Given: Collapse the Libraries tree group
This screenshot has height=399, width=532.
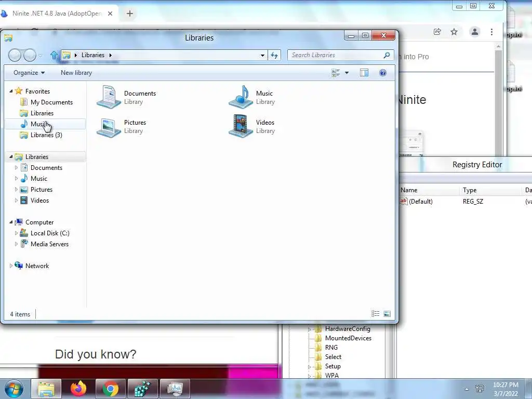Looking at the screenshot, I should (x=11, y=156).
